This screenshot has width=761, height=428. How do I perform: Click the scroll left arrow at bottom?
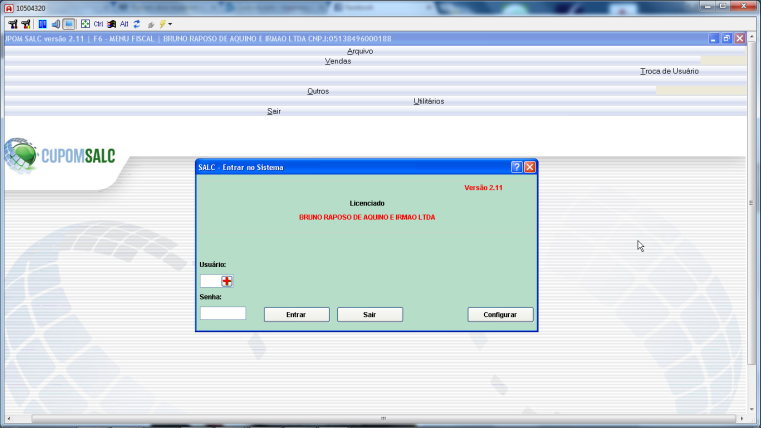point(9,418)
